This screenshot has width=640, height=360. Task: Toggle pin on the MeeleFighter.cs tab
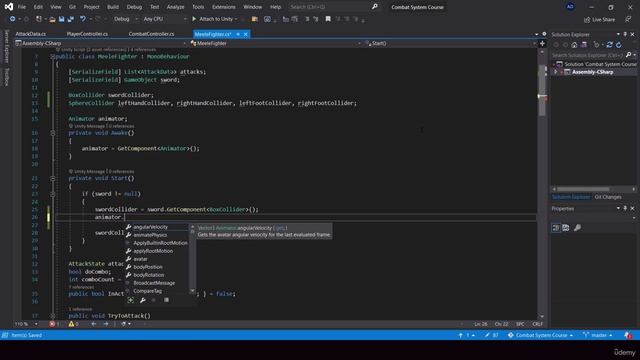pyautogui.click(x=238, y=34)
